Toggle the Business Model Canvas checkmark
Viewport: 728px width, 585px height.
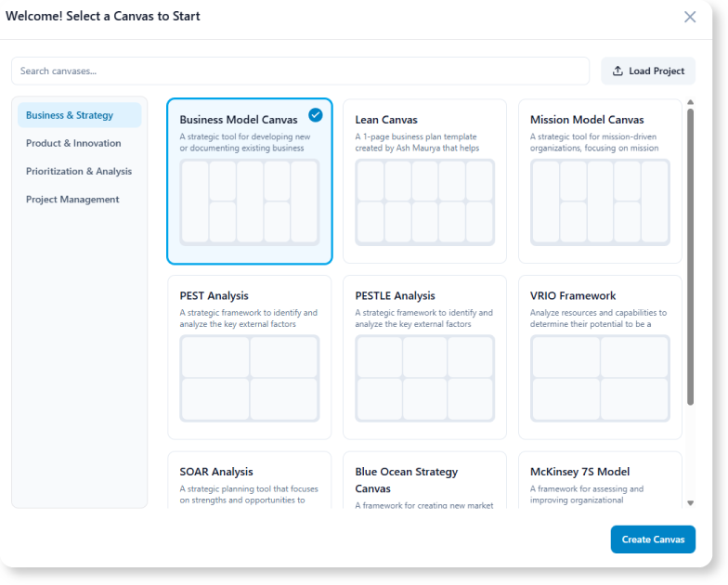(x=316, y=115)
